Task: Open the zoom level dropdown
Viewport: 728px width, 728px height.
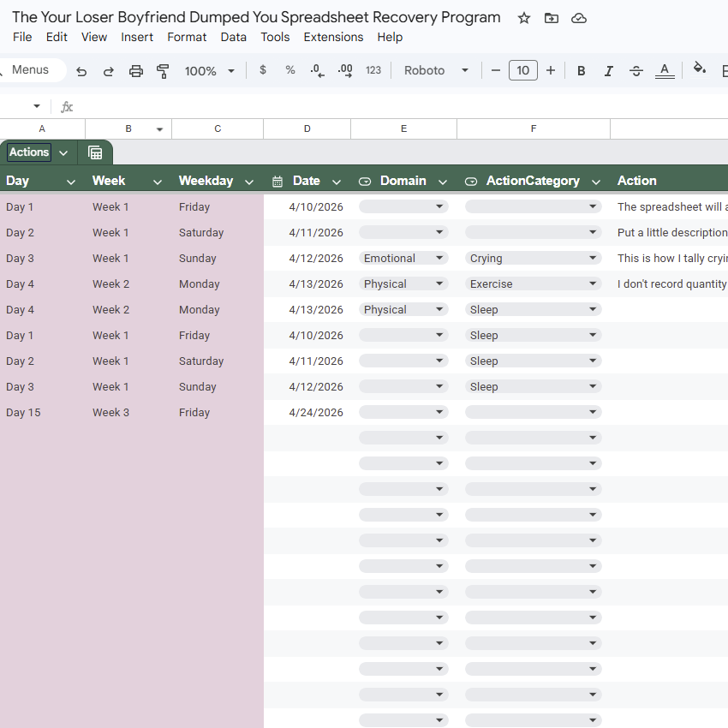Action: pos(230,71)
